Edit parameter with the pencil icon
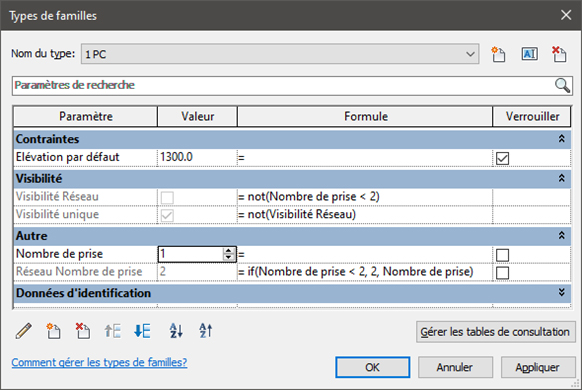Viewport: 582px width, 390px height. coord(24,331)
